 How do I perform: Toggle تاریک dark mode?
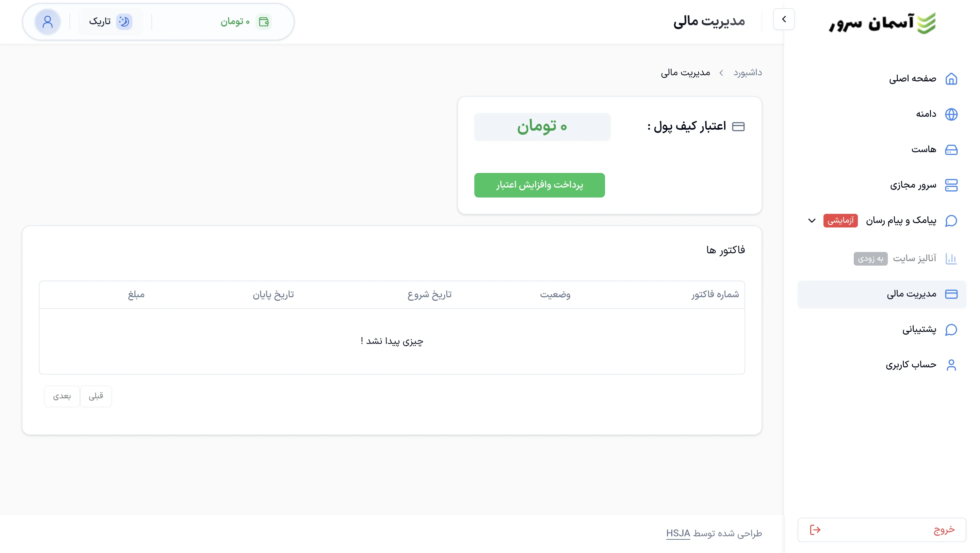click(111, 22)
